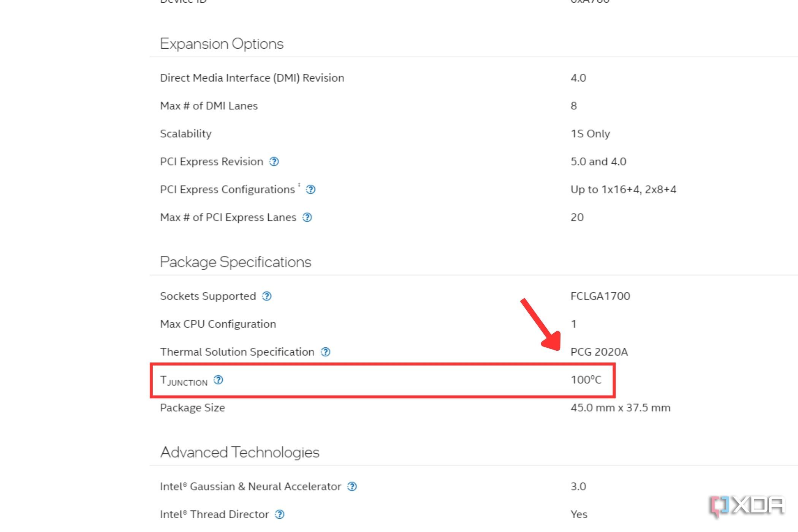Open the Thermal Solution Specification tooltip

pos(326,352)
